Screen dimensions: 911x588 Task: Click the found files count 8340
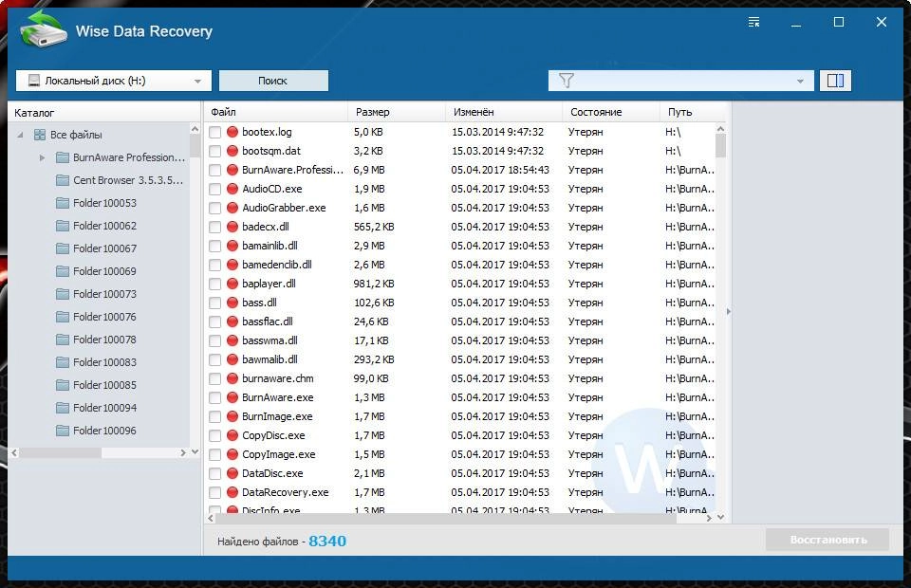(327, 541)
